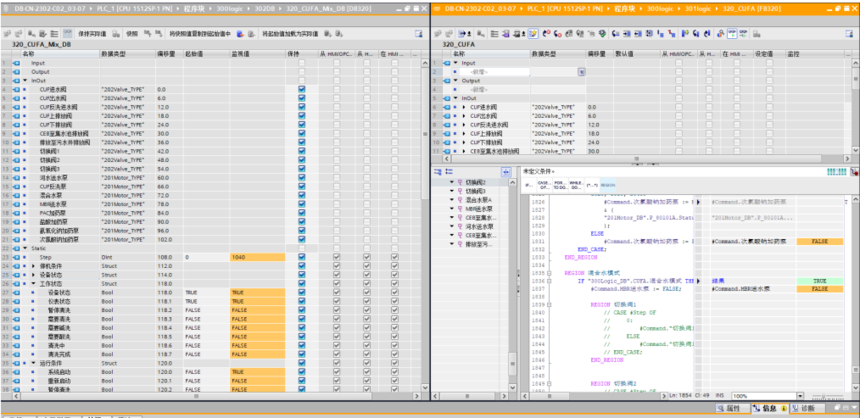Expand the 设备状态 struct row
Viewport: 860px width, 418px height.
point(33,274)
